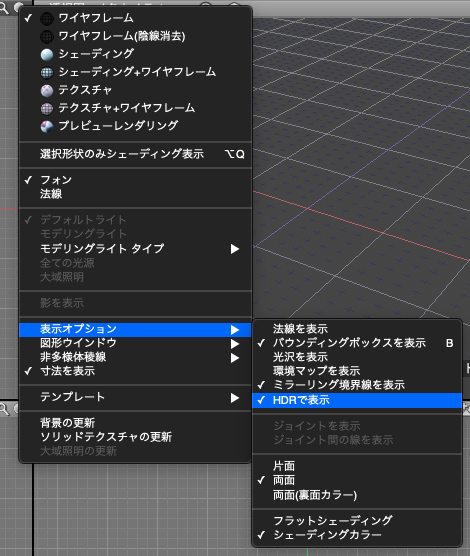Click 背景の更新

pyautogui.click(x=67, y=423)
